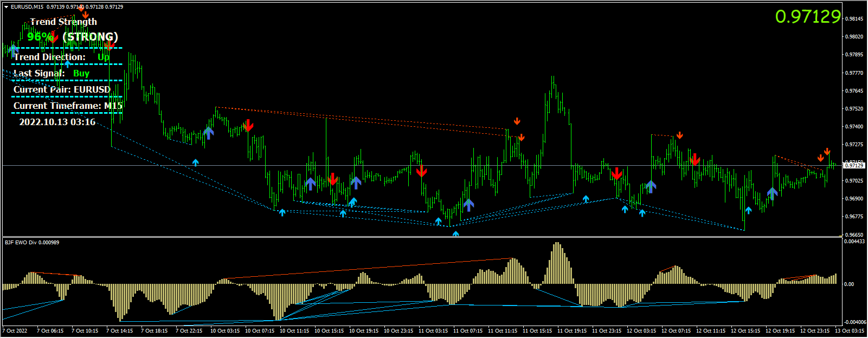Image resolution: width=868 pixels, height=338 pixels.
Task: Click the Current Timeframe: M15 line
Action: [68, 106]
